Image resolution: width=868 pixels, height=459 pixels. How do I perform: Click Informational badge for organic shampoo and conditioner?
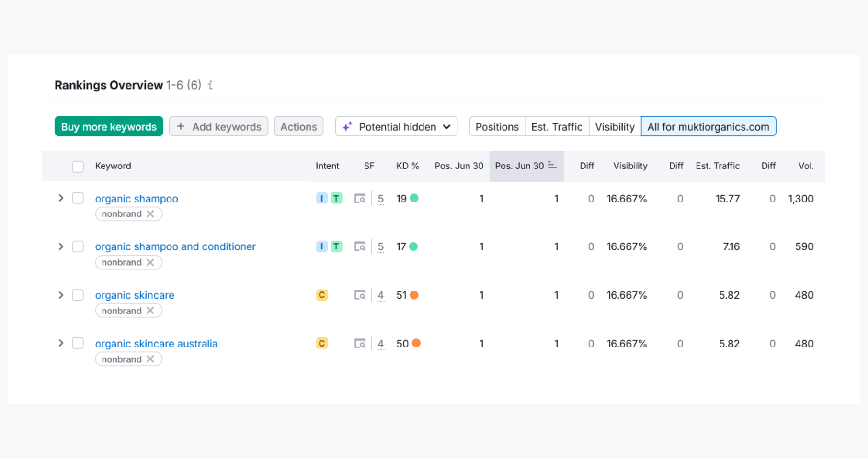322,246
